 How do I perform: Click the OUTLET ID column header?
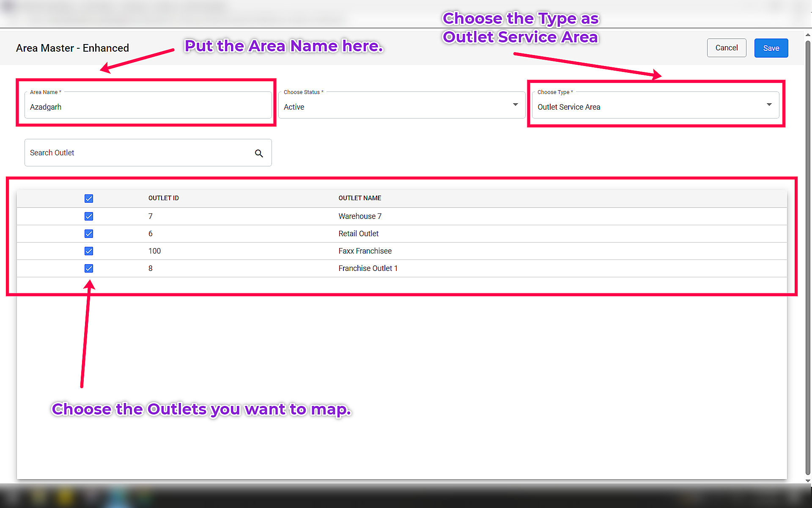pos(164,198)
